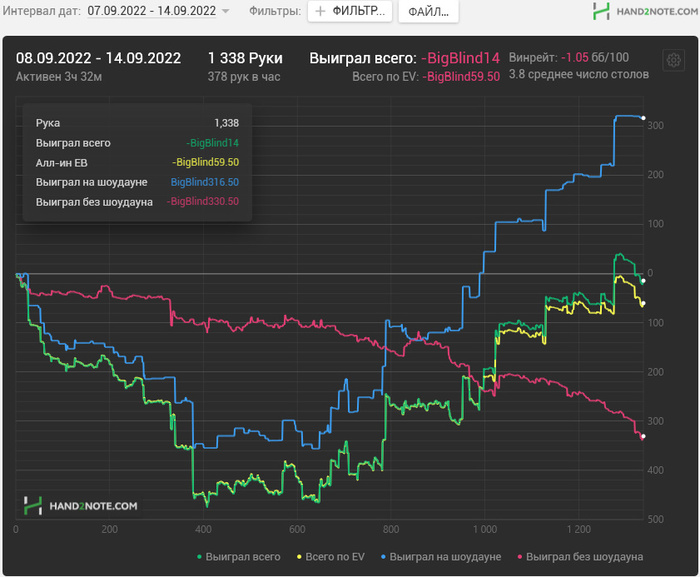Click the Всего по EV value -BigBlind59.50 in header
Image resolution: width=700 pixels, height=577 pixels.
[x=461, y=77]
